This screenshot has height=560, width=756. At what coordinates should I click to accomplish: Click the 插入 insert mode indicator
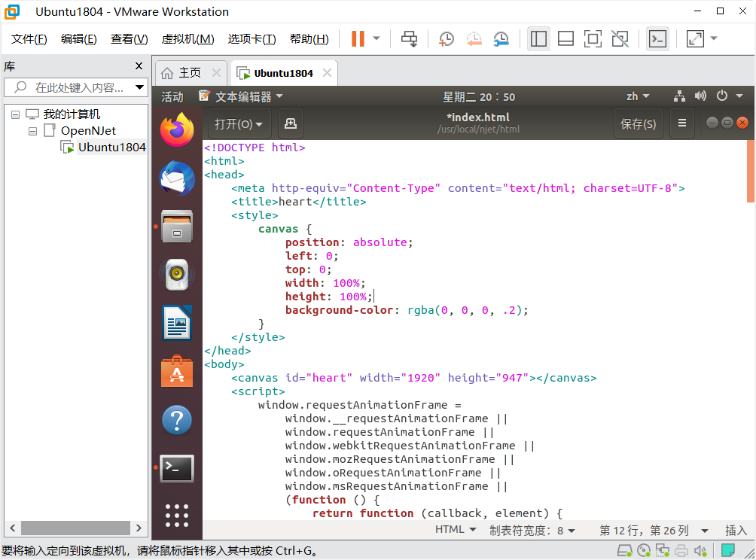(736, 530)
